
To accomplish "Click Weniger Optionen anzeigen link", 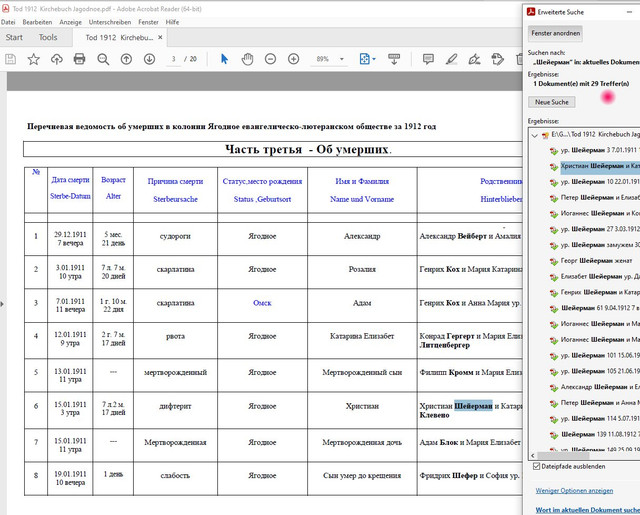I will coord(574,491).
